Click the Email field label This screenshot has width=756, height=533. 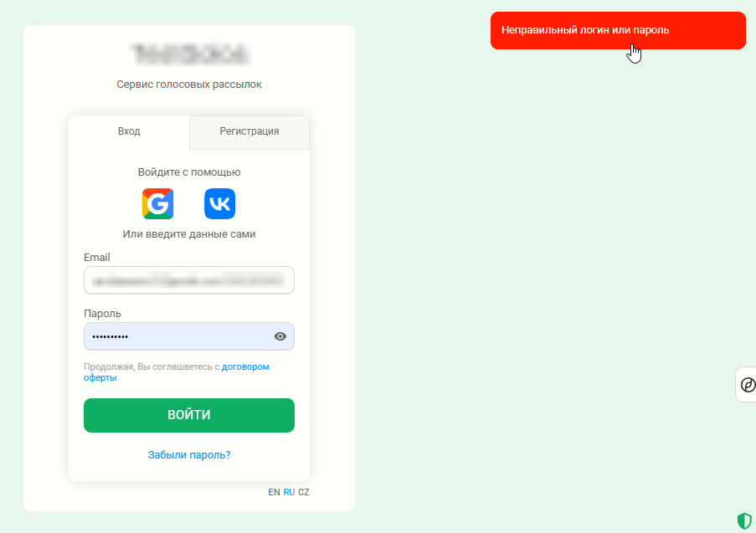click(97, 258)
